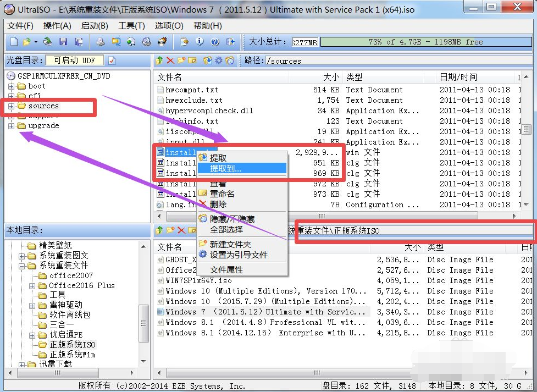This screenshot has height=392, width=537.
Task: Select 设置为引导文件 in the context menu
Action: [238, 255]
